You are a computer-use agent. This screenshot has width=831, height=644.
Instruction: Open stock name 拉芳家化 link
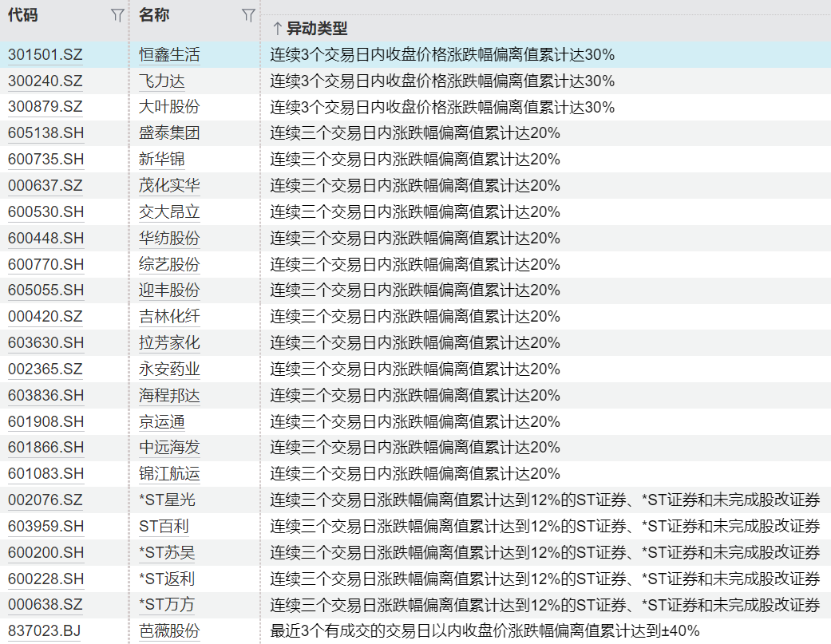click(169, 342)
